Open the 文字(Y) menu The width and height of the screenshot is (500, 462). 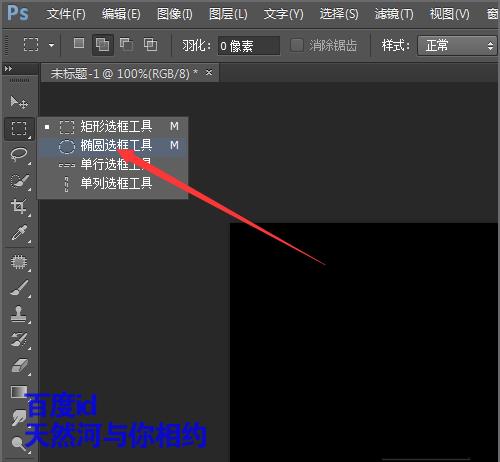284,14
